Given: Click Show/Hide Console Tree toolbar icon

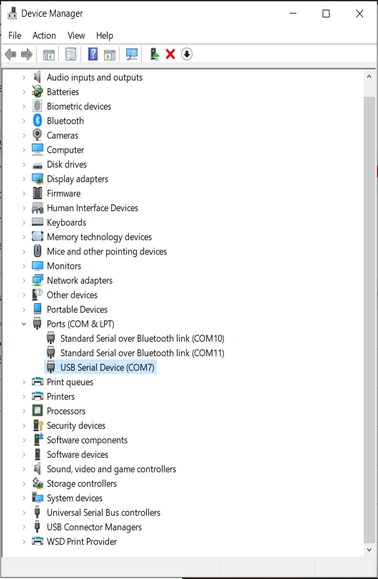Looking at the screenshot, I should 49,55.
